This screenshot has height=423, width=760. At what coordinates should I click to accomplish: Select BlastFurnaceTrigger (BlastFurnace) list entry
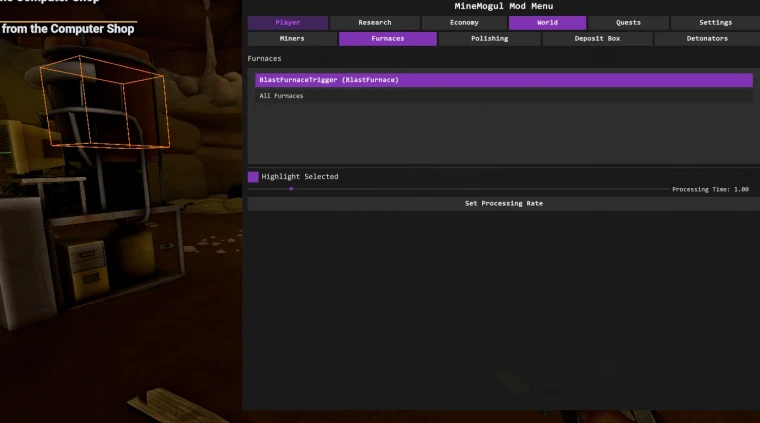(x=504, y=80)
